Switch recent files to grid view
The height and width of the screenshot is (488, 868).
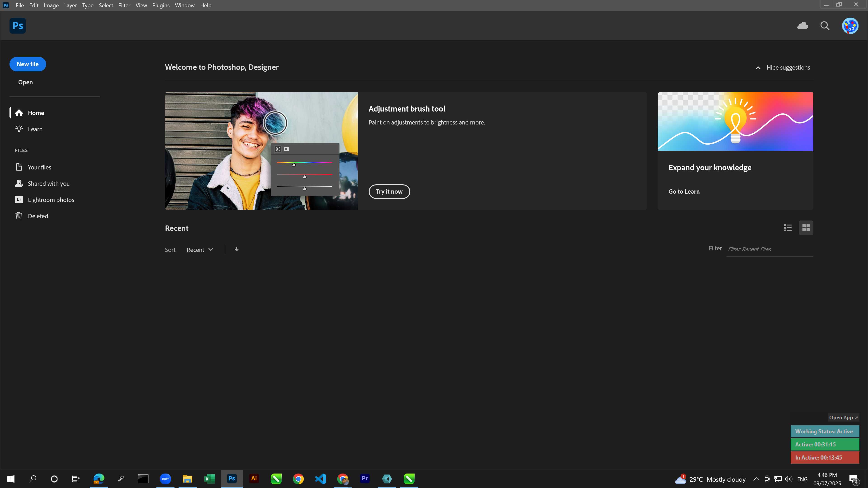806,228
